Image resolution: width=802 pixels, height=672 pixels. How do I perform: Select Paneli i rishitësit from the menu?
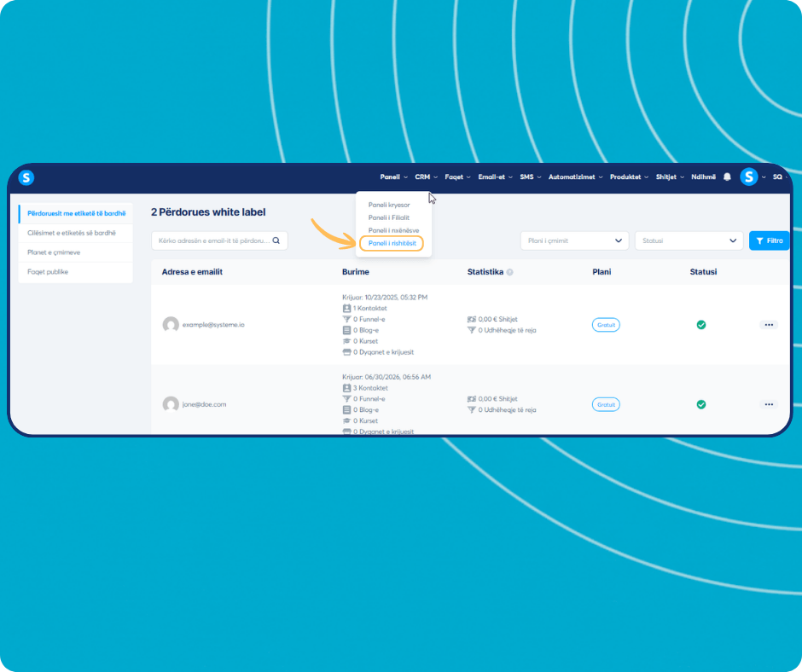[x=392, y=243]
